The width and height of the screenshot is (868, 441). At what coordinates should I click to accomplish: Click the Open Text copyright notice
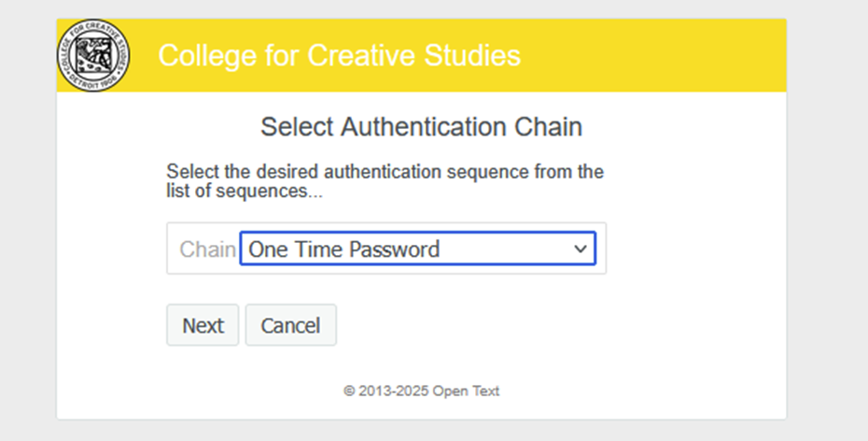tap(421, 391)
